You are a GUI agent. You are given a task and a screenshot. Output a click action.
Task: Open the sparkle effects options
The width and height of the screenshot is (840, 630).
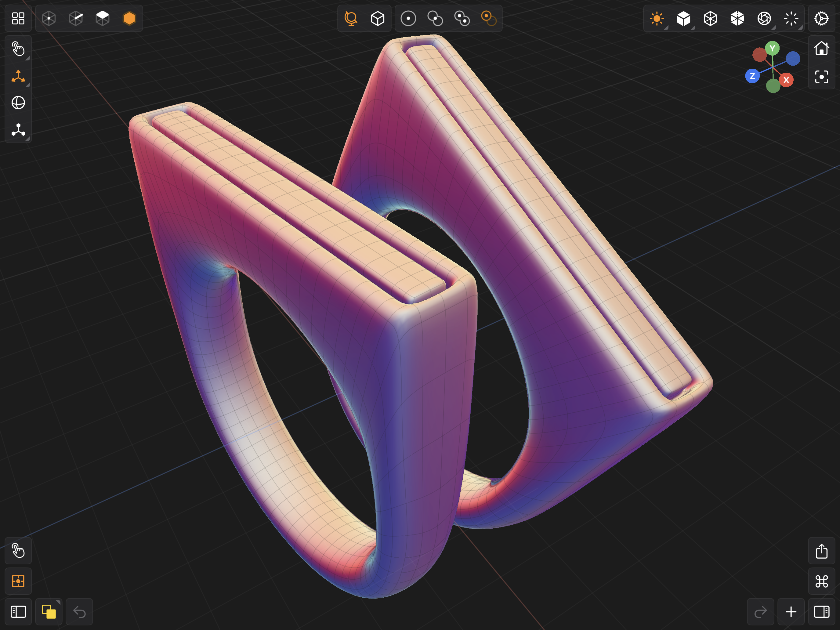click(791, 18)
